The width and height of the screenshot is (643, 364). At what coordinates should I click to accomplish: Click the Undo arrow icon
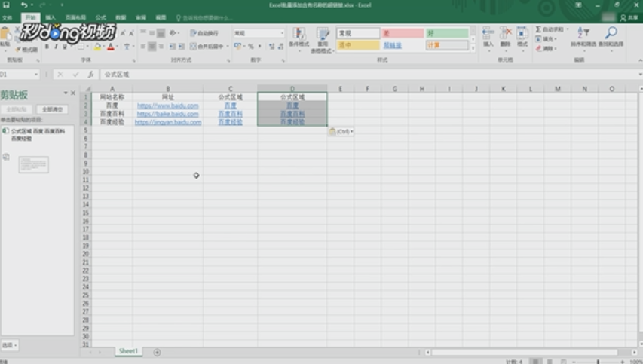[x=24, y=5]
